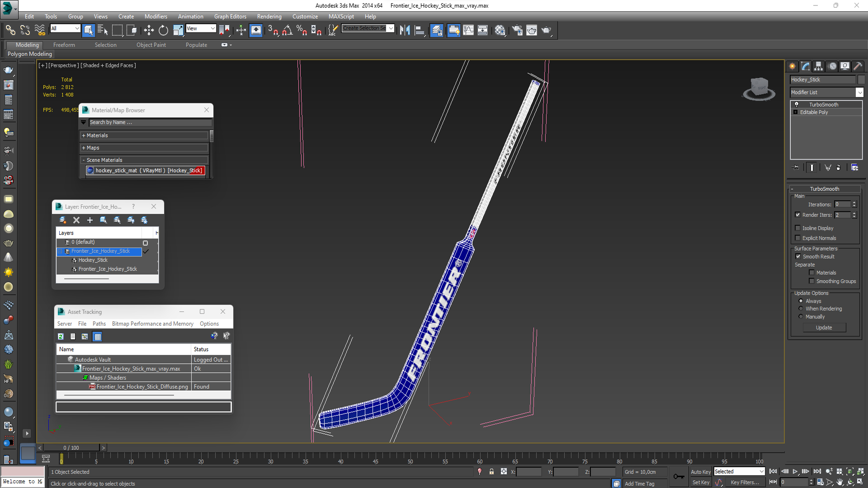
Task: Delete the highlighted layer using the X icon
Action: pyautogui.click(x=76, y=220)
